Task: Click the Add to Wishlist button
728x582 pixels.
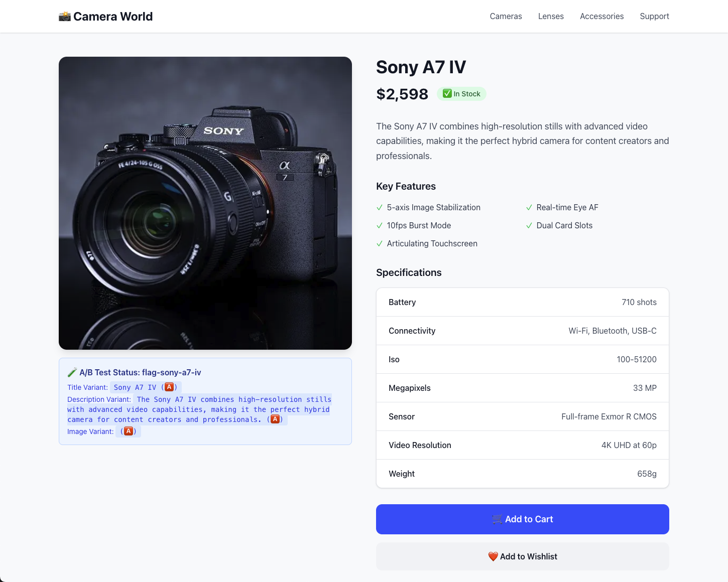Action: point(523,556)
